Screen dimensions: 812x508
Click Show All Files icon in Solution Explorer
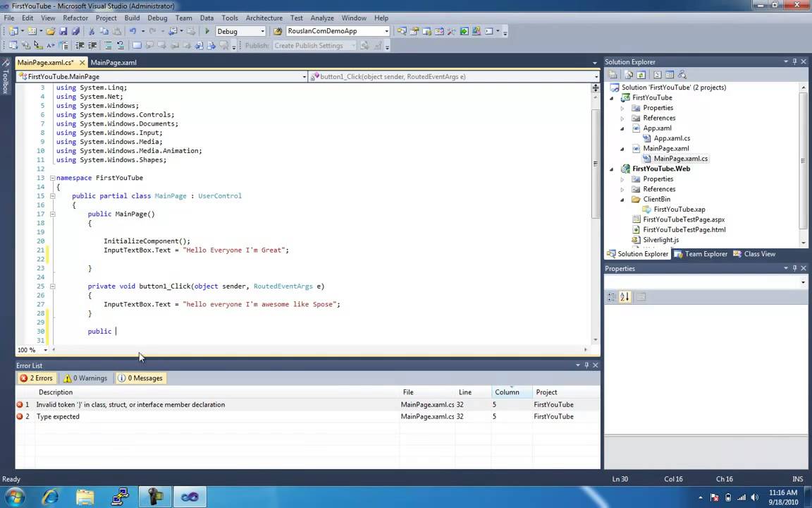point(629,75)
